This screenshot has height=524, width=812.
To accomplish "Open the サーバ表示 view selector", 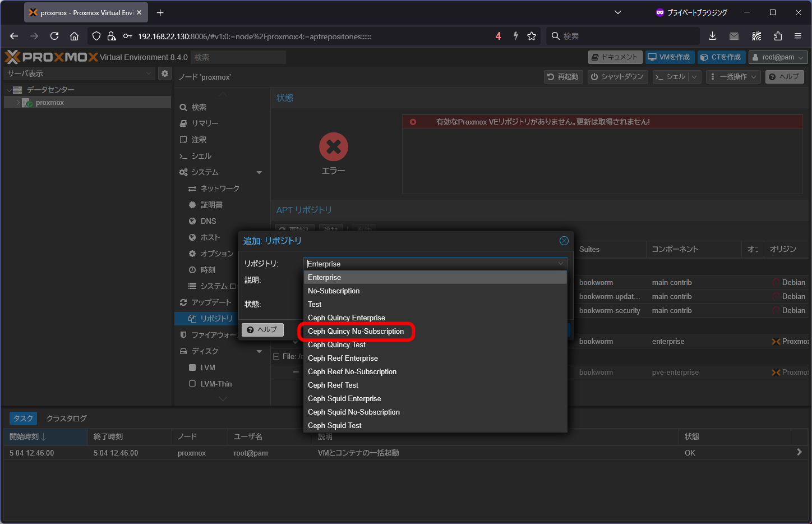I will (80, 73).
